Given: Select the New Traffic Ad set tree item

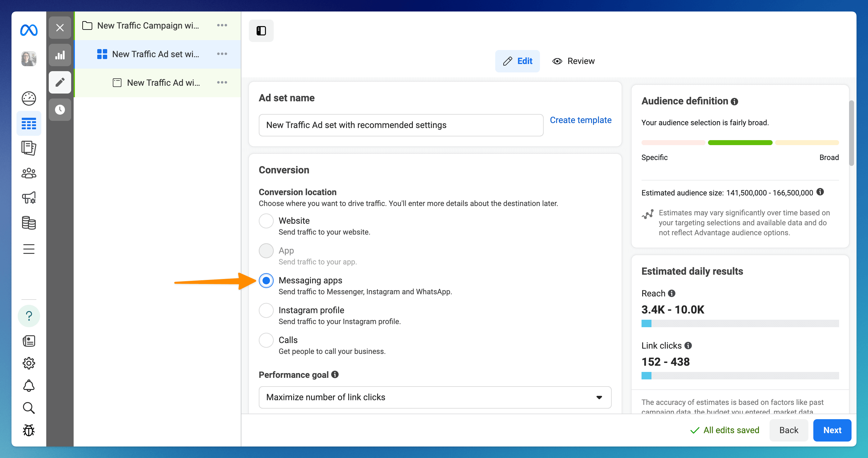Looking at the screenshot, I should click(x=155, y=54).
